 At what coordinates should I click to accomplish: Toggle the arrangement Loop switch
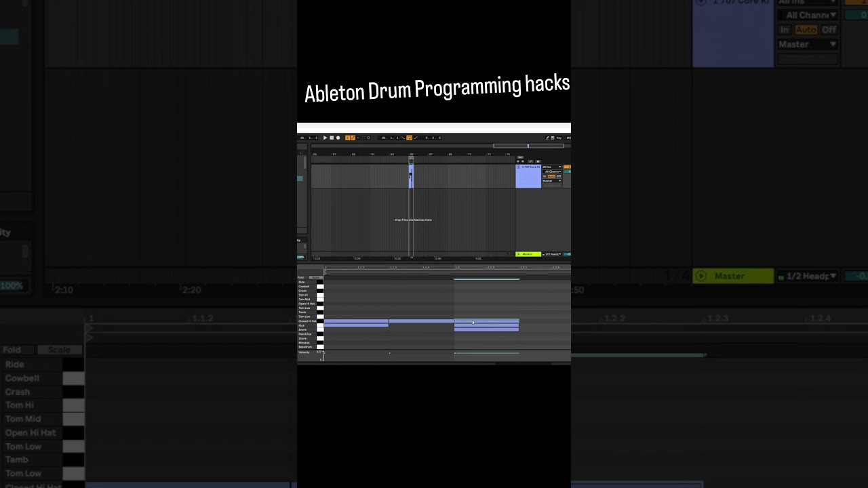[409, 138]
